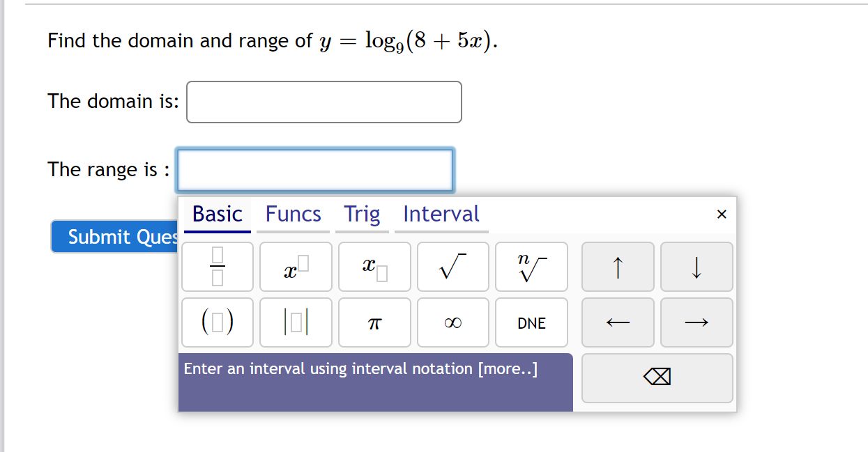Move cursor right using the right arrow key
The image size is (868, 452).
[x=696, y=322]
